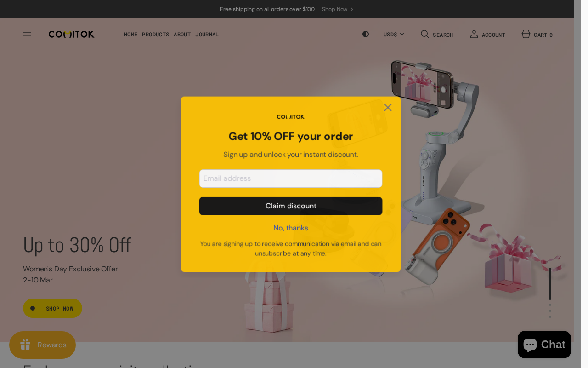Focus the Email address field

[x=291, y=178]
